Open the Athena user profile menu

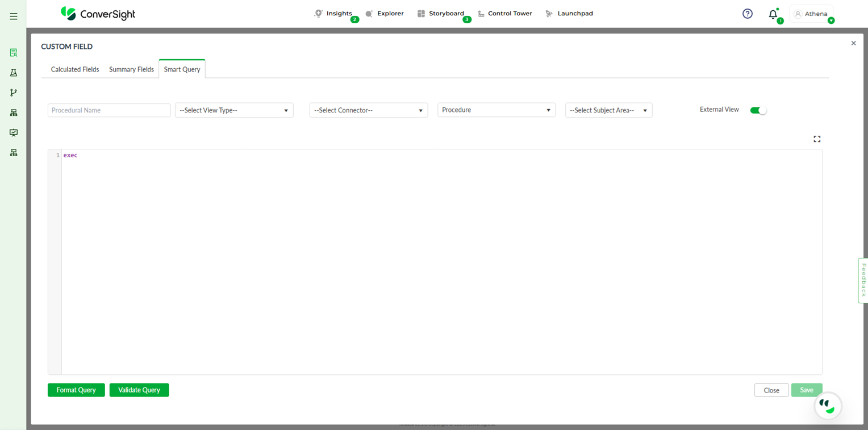click(811, 14)
